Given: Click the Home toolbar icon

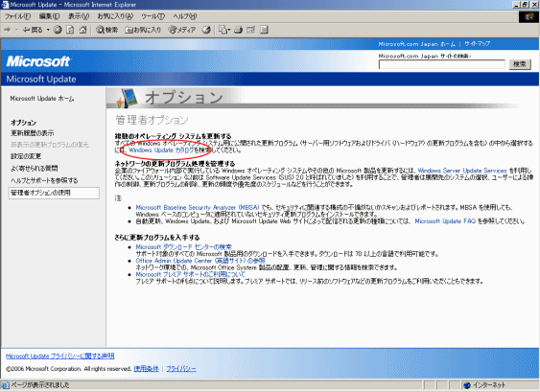Looking at the screenshot, I should (x=82, y=30).
